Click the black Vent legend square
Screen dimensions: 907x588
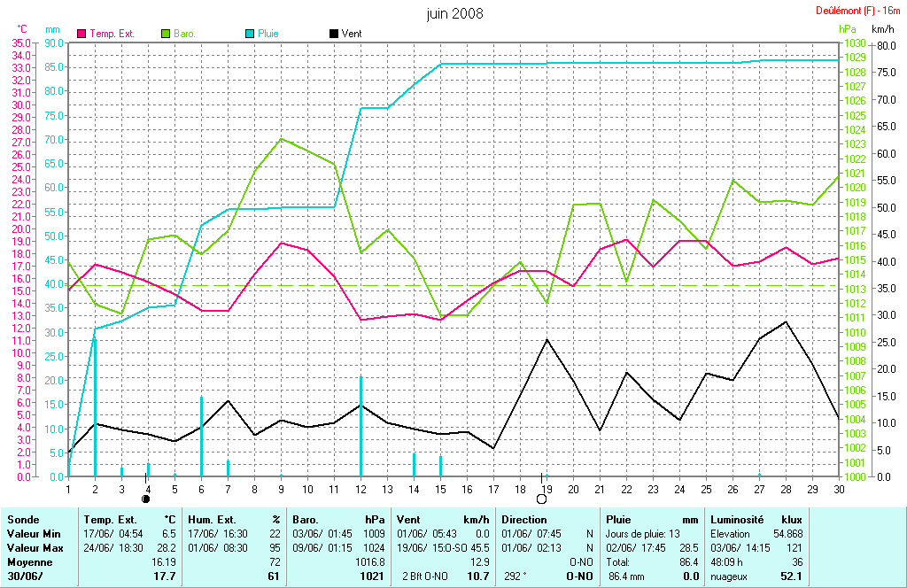point(333,34)
